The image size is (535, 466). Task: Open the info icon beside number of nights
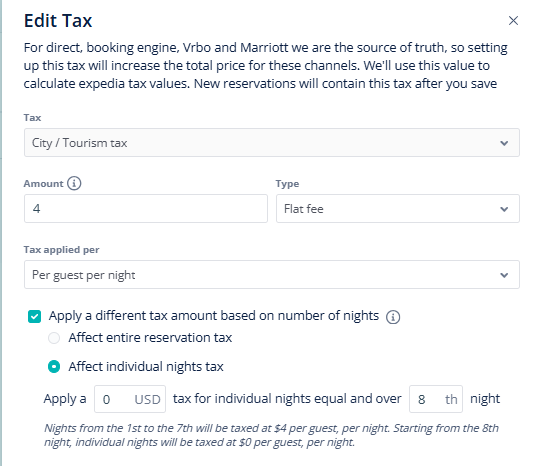(393, 317)
